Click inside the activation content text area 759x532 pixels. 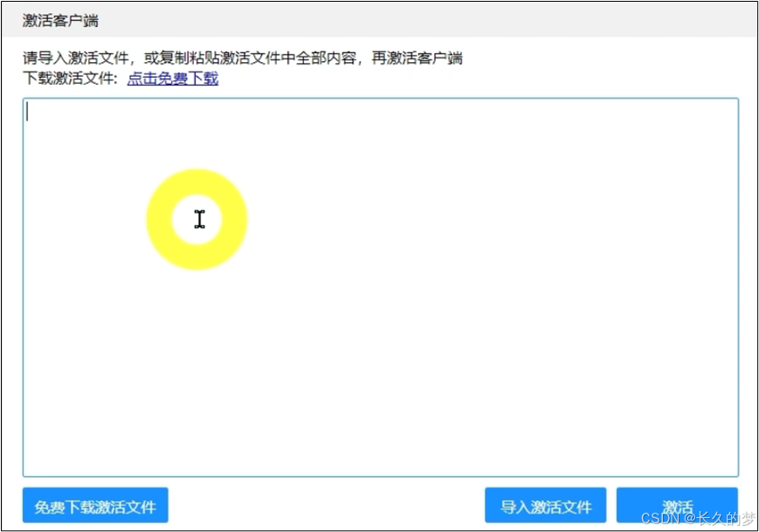coord(381,287)
